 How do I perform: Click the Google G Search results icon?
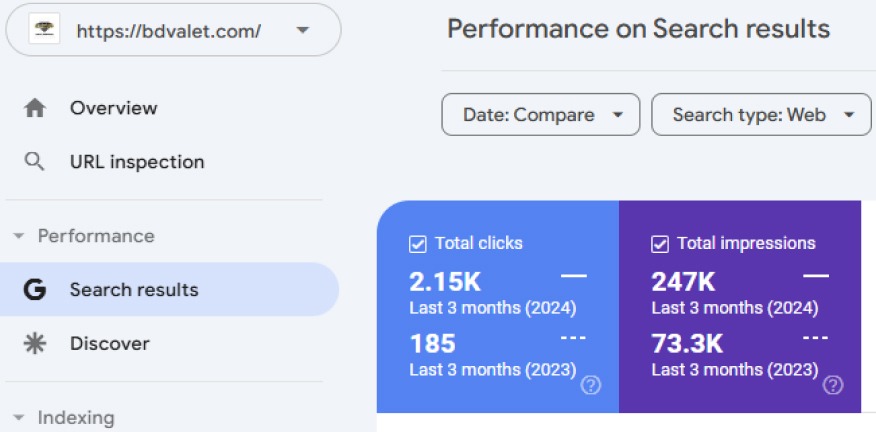35,289
